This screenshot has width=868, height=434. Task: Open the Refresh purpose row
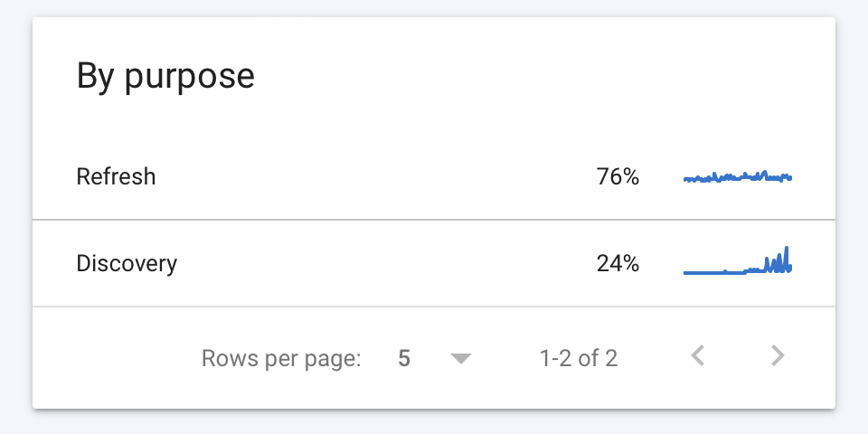[434, 177]
